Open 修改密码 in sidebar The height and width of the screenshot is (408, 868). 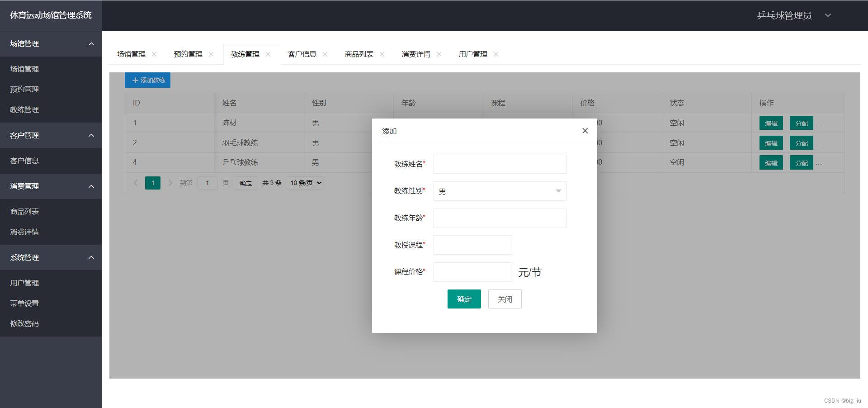[x=51, y=323]
